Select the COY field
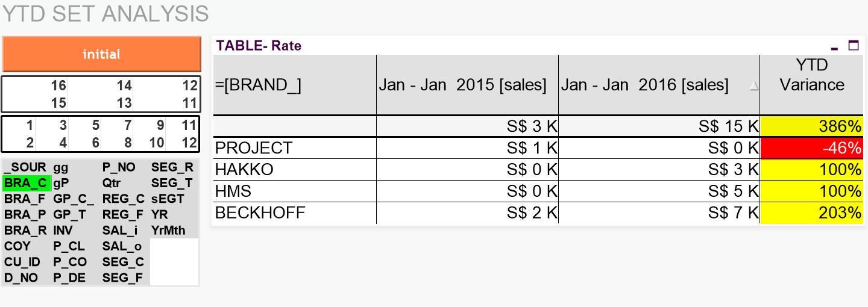868x307 pixels. [17, 246]
